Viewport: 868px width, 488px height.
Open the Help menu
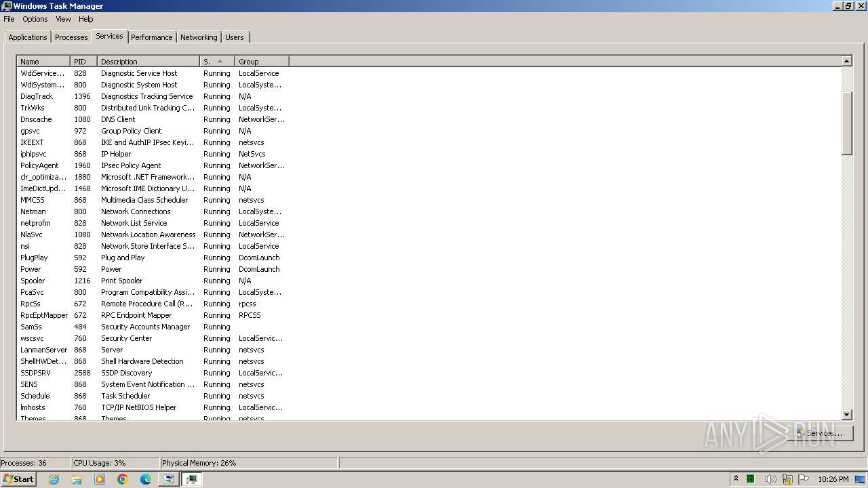(85, 19)
